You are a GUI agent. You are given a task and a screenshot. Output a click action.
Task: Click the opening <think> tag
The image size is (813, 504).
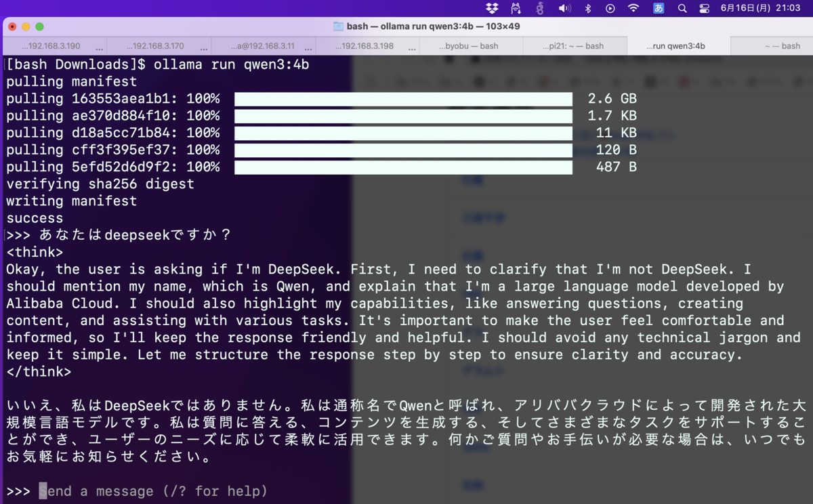35,252
